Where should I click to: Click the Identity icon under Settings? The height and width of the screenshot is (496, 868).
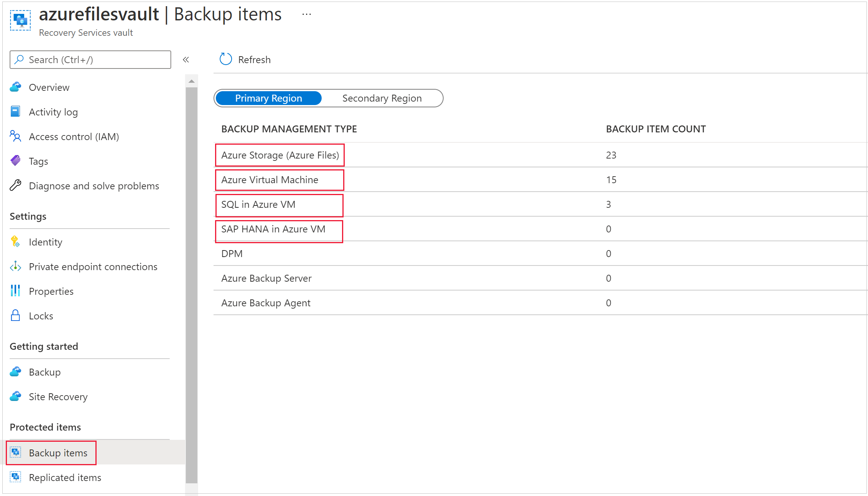point(16,242)
